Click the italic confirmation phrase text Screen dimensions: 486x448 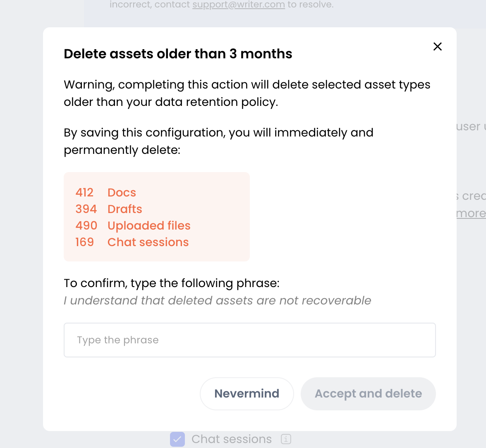click(x=218, y=300)
